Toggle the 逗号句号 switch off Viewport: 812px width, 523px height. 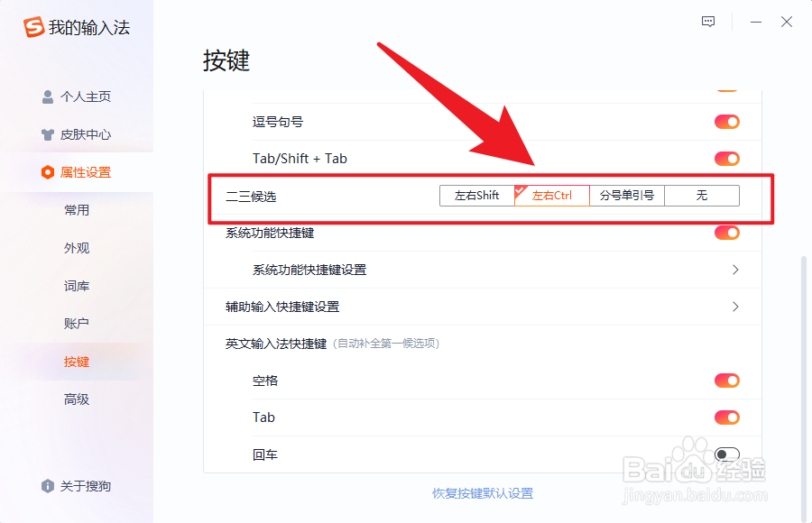pyautogui.click(x=726, y=121)
